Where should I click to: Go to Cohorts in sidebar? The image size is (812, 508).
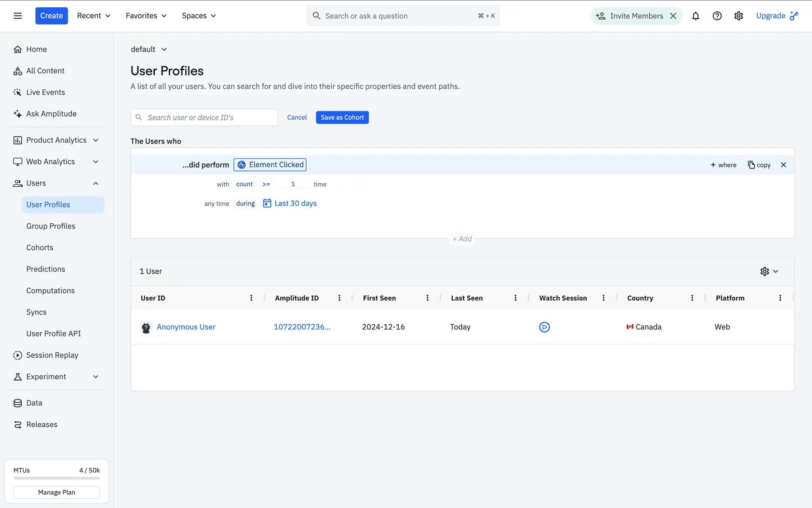pyautogui.click(x=40, y=248)
